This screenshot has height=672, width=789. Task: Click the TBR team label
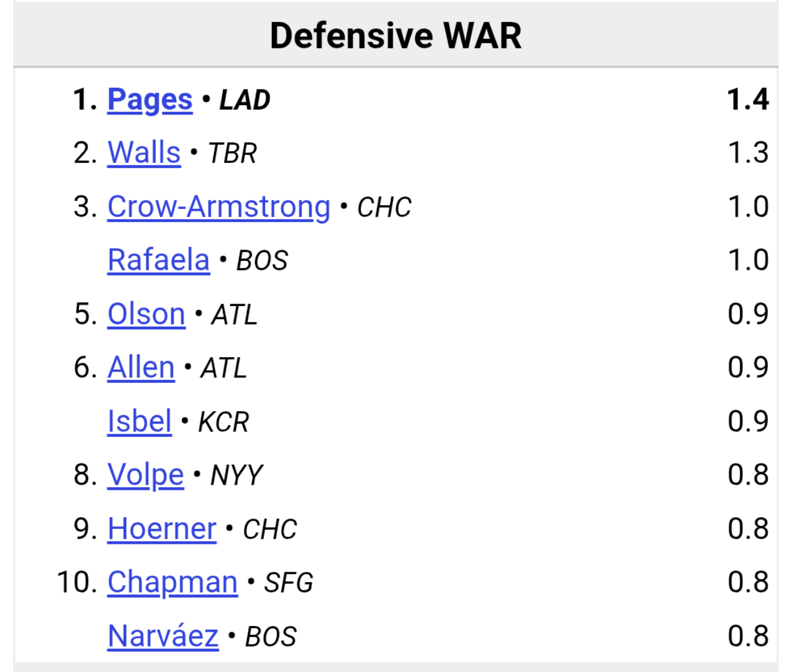pos(232,154)
